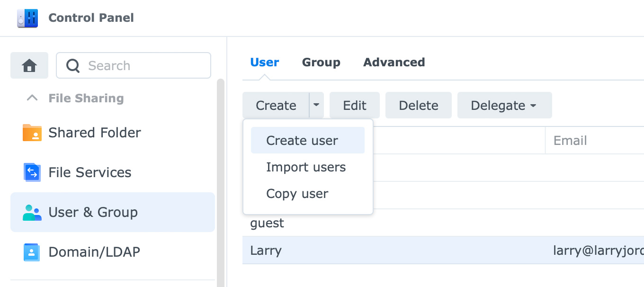Open the Delegate dropdown
The width and height of the screenshot is (644, 287).
point(504,105)
